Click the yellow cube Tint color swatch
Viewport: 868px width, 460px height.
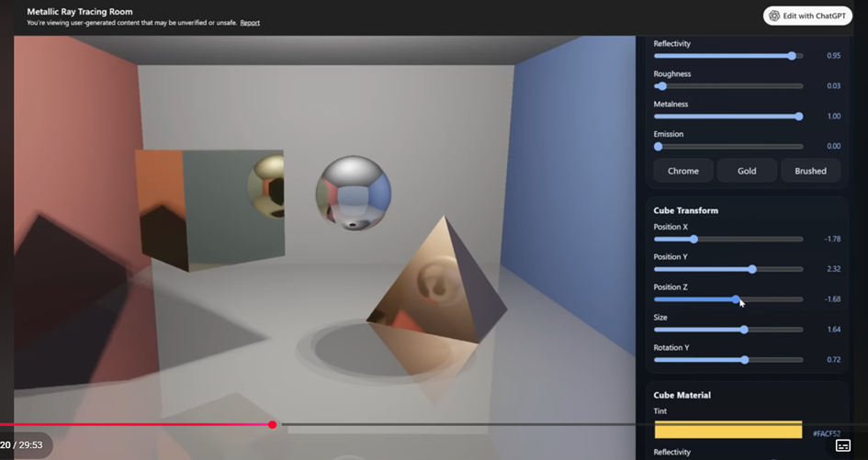click(x=727, y=431)
